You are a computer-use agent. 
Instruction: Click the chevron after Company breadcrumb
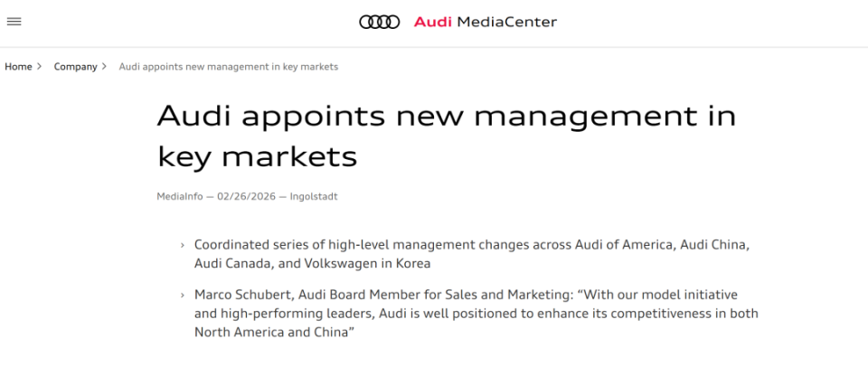(x=105, y=67)
